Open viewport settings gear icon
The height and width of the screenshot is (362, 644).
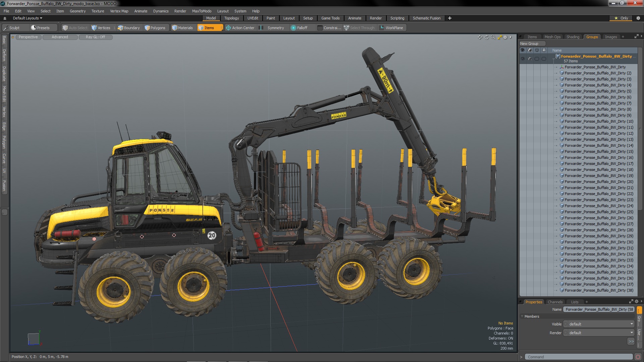tap(505, 37)
